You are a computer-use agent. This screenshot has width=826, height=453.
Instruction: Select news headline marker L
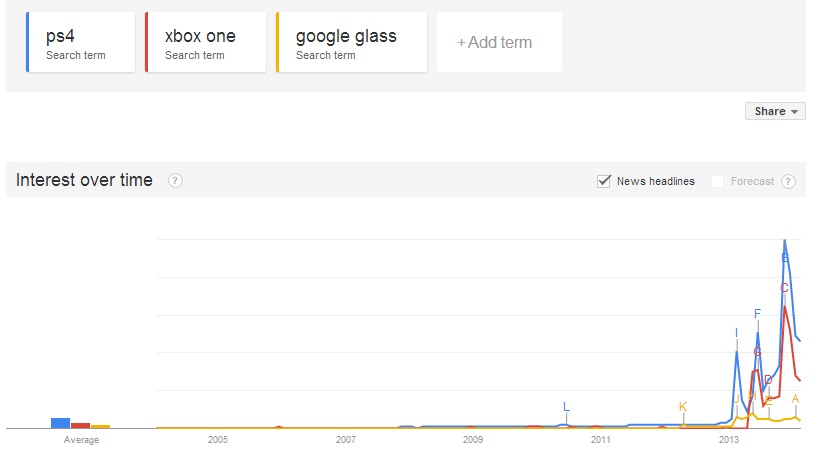(566, 407)
